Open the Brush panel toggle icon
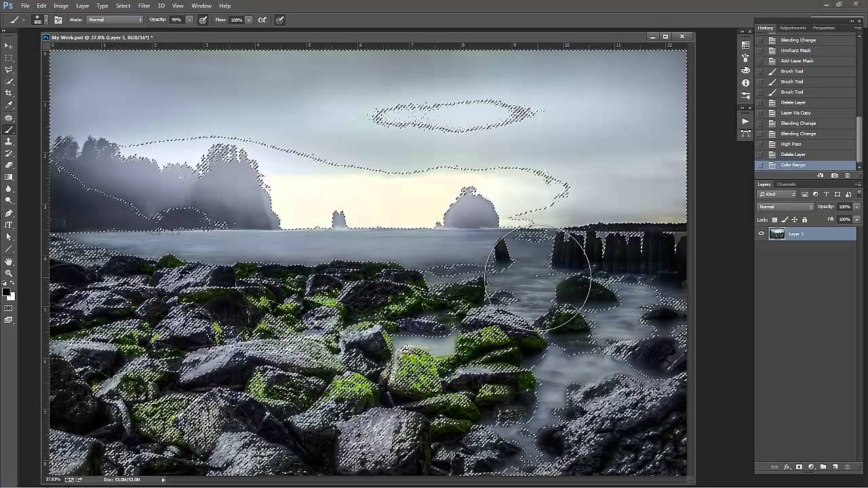 pos(58,20)
